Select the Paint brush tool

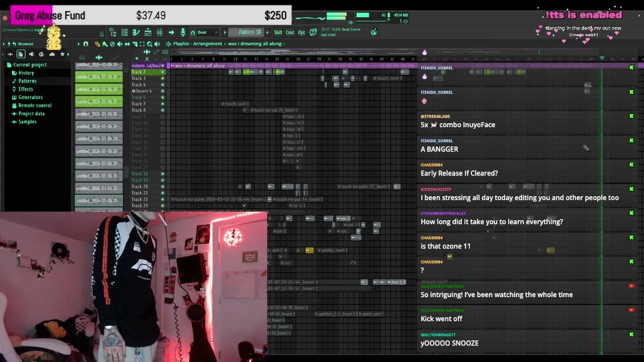point(105,44)
